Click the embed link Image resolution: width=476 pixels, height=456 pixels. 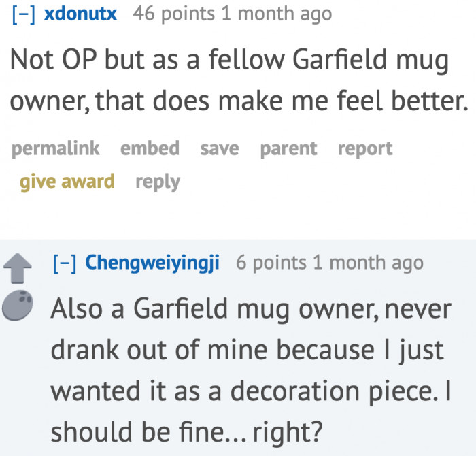[x=150, y=148]
